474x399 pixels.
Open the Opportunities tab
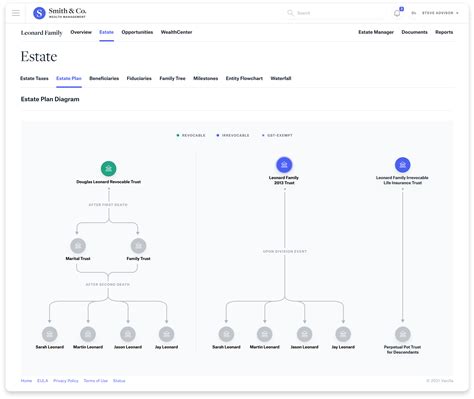point(137,32)
